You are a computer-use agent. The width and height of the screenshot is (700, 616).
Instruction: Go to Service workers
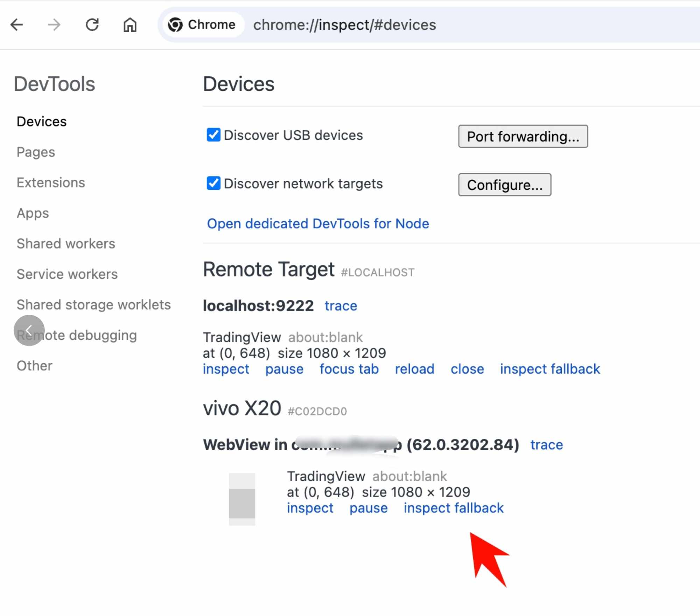coord(67,274)
